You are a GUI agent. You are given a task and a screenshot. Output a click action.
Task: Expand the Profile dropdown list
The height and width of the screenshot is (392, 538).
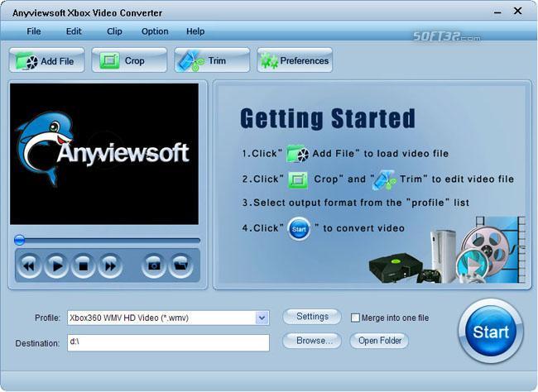point(262,318)
